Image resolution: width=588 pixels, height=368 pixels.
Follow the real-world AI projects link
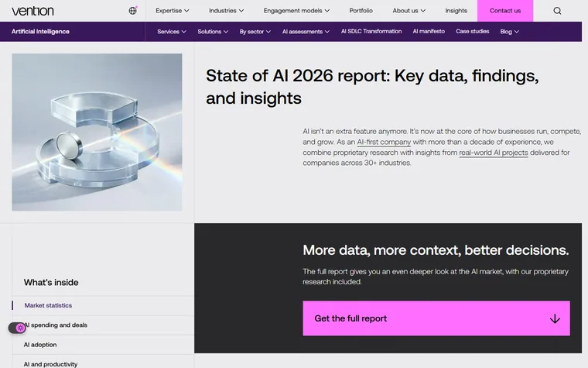click(494, 153)
